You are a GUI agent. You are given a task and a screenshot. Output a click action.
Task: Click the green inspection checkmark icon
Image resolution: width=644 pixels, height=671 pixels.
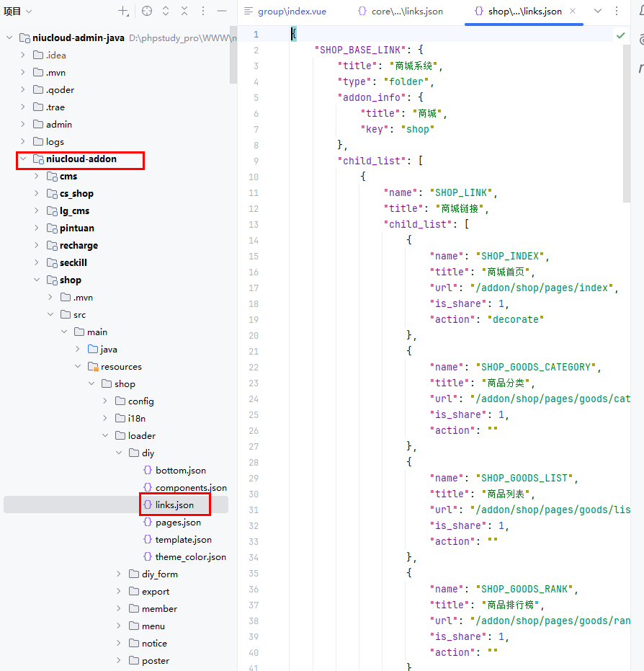click(620, 35)
